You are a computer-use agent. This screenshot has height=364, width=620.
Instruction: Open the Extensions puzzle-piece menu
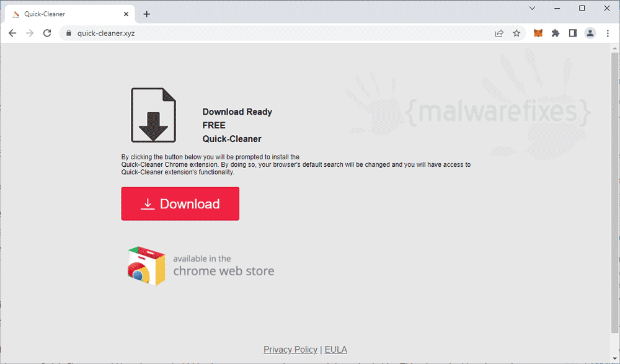pos(556,33)
